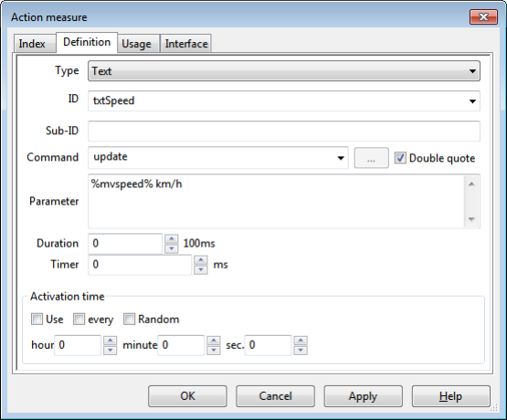Image resolution: width=507 pixels, height=420 pixels.
Task: Decrement the minute spinner downward
Action: (x=214, y=350)
